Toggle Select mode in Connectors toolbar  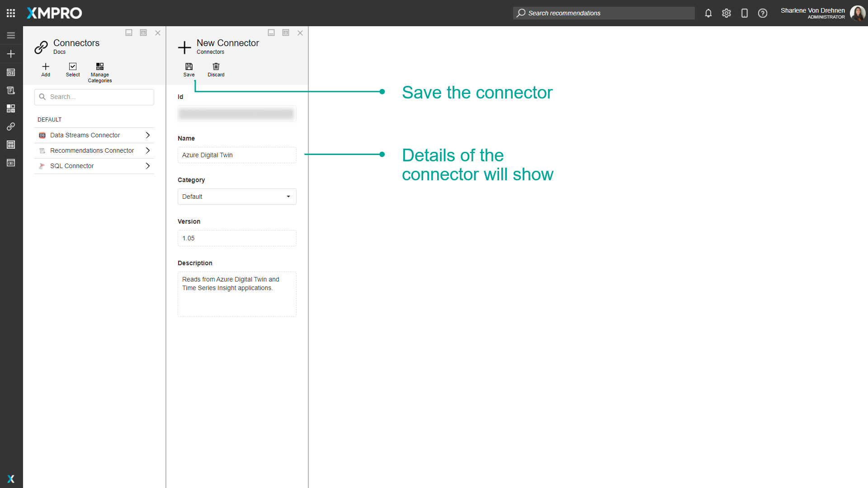coord(73,67)
